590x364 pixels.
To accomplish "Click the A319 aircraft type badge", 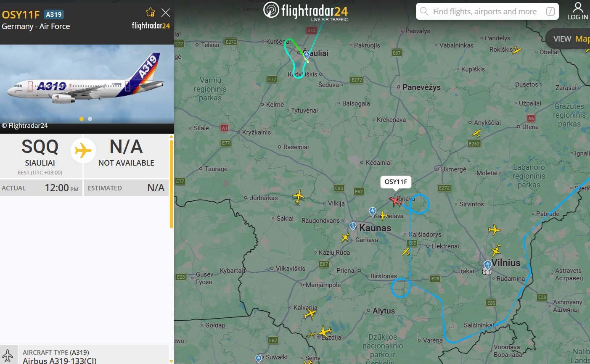I will [x=54, y=14].
